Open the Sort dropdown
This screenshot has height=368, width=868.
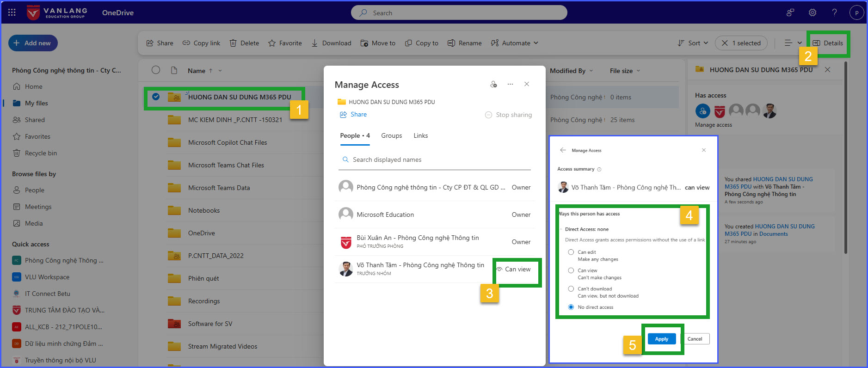coord(693,43)
